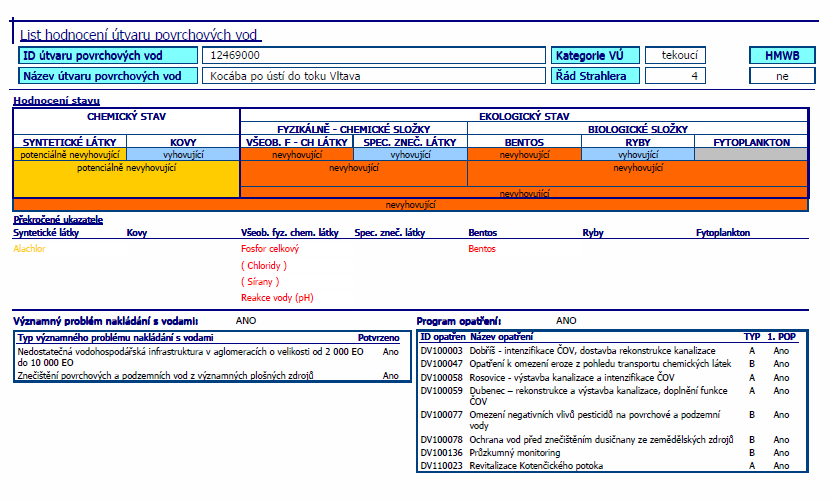
Task: Click the 'Alachlor' exceeded indicator
Action: point(29,248)
